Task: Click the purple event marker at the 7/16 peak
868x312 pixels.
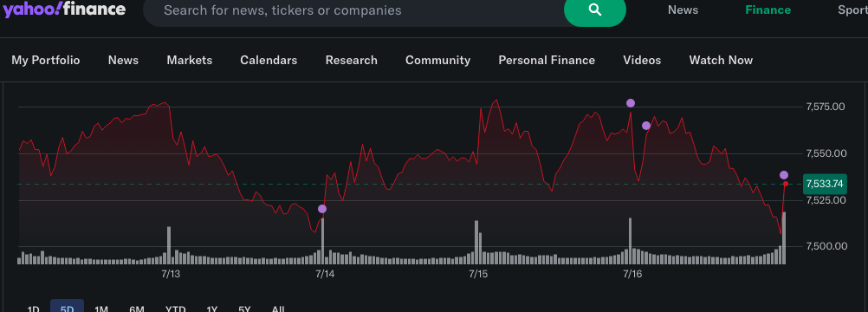Action: (631, 103)
